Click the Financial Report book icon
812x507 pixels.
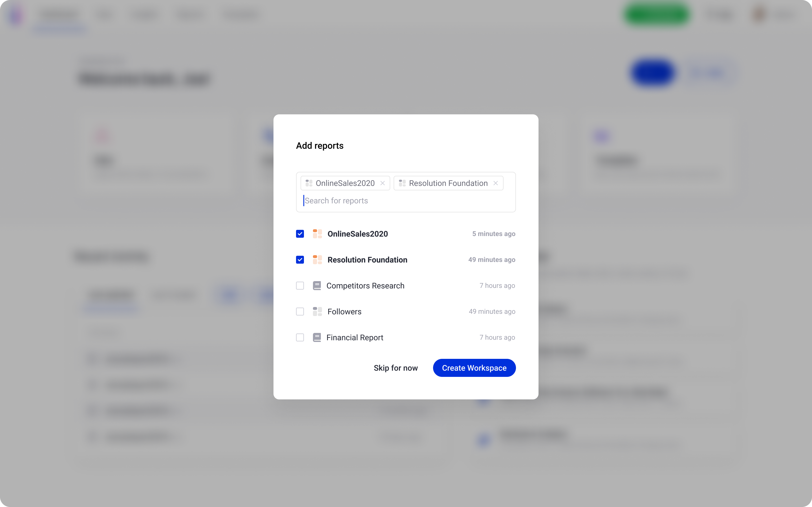317,337
